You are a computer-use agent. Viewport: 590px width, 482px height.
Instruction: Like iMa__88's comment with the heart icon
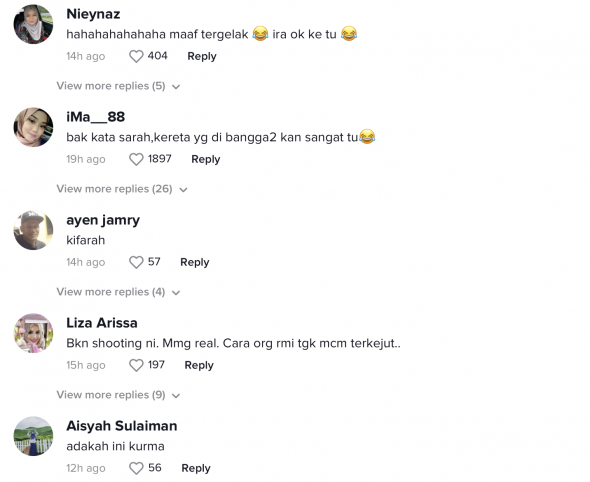136,160
